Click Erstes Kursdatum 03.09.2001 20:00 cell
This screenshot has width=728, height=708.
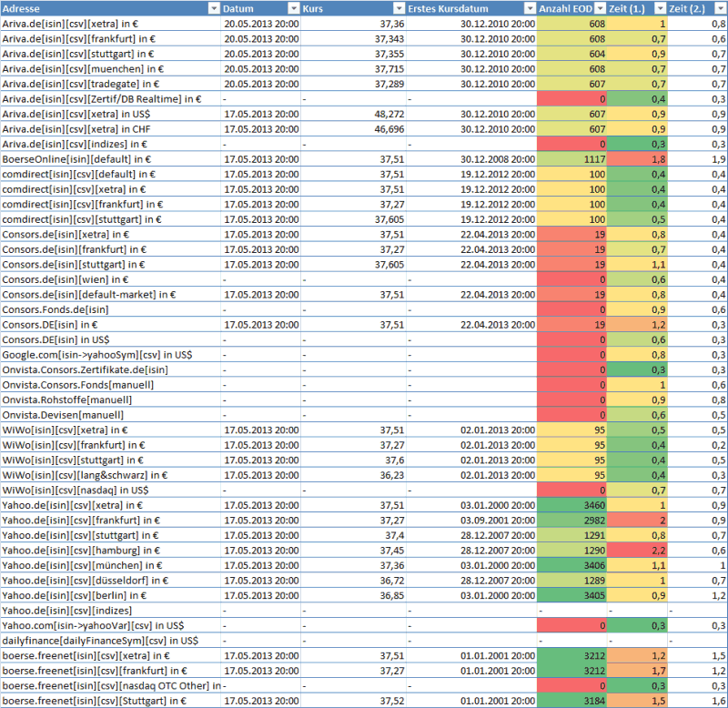point(471,520)
